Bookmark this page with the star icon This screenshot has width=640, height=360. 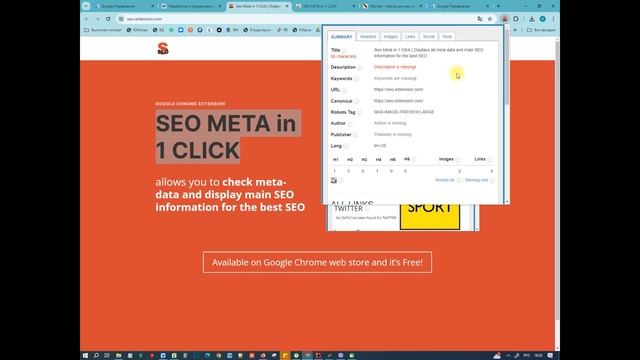coord(490,19)
